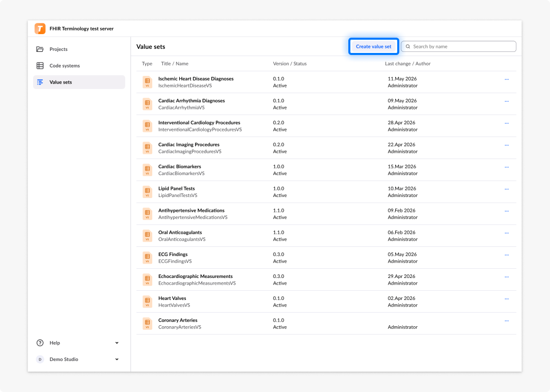Viewport: 550px width, 392px height.
Task: Click the Cardiac Biomarkers type icon
Action: click(147, 170)
